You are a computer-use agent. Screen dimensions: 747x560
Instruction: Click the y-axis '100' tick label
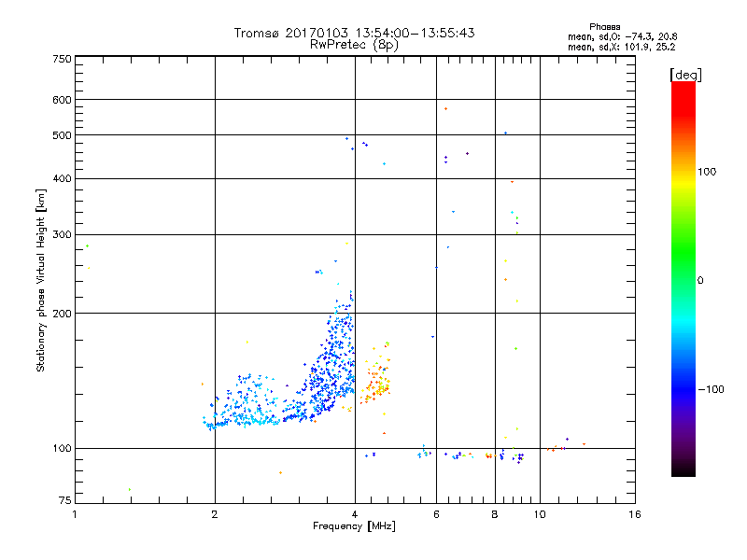coord(63,449)
